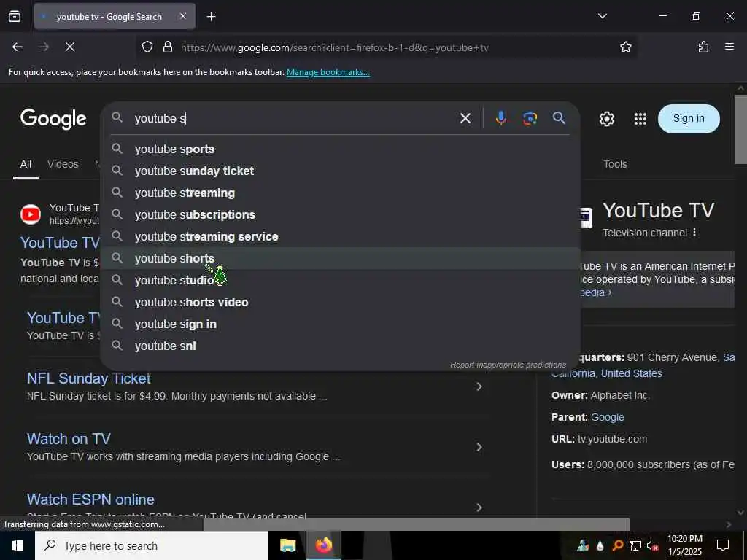Open the NFL Sunday Ticket sitelink

[x=88, y=378]
